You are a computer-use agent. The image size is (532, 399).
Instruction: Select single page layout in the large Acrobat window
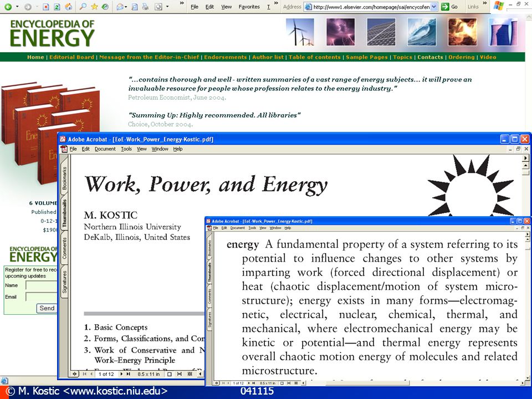tap(170, 374)
